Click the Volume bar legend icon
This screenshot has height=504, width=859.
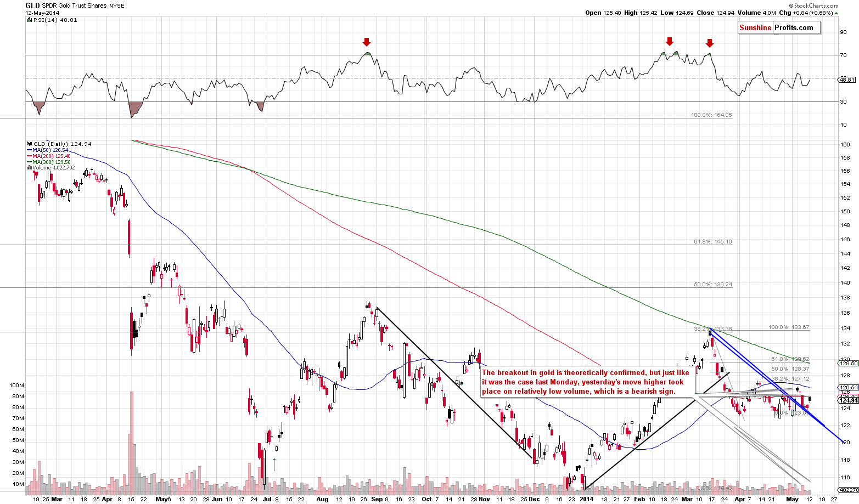coord(29,168)
